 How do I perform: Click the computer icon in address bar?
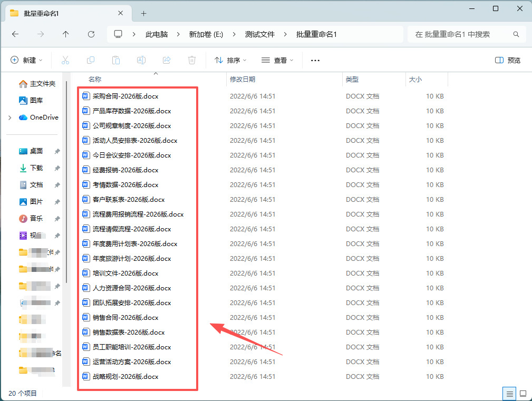tap(118, 34)
